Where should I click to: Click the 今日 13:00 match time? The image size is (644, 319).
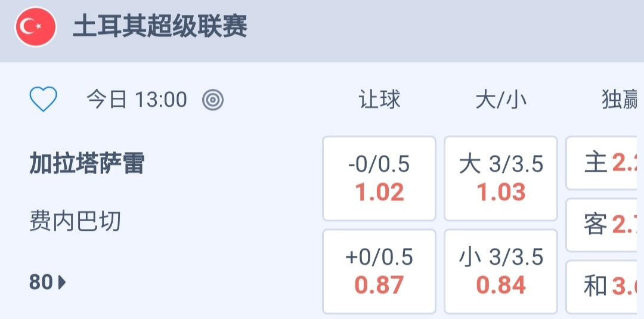(137, 100)
